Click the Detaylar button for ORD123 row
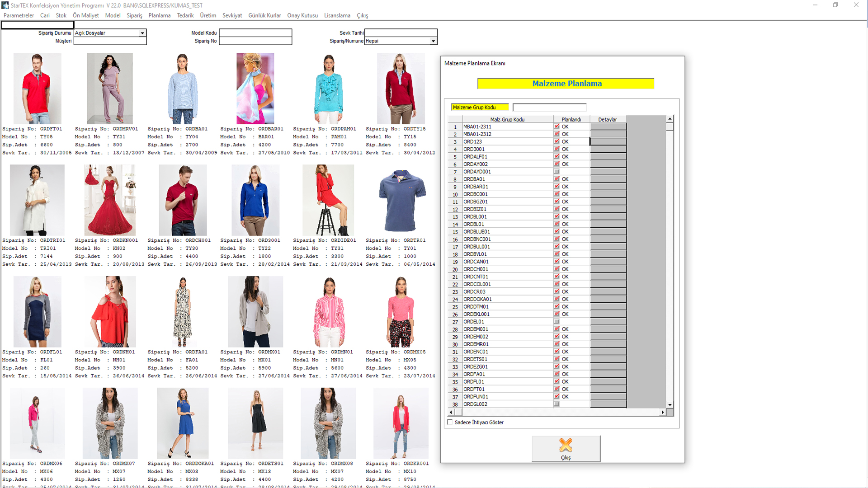 coord(608,142)
